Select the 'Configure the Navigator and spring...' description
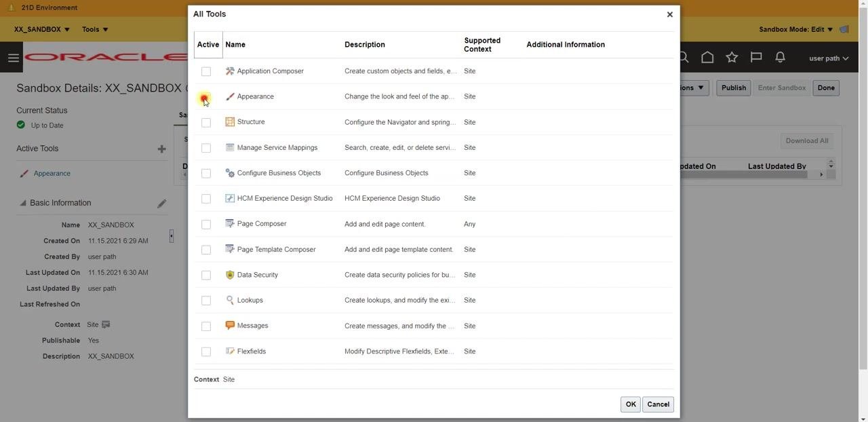This screenshot has width=868, height=422. point(400,122)
